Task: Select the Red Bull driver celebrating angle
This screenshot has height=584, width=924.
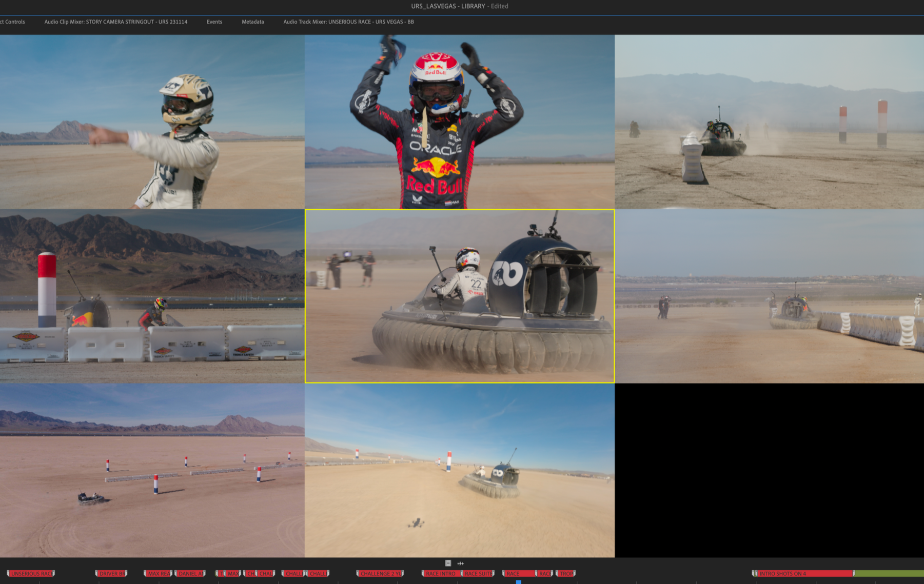Action: click(459, 122)
